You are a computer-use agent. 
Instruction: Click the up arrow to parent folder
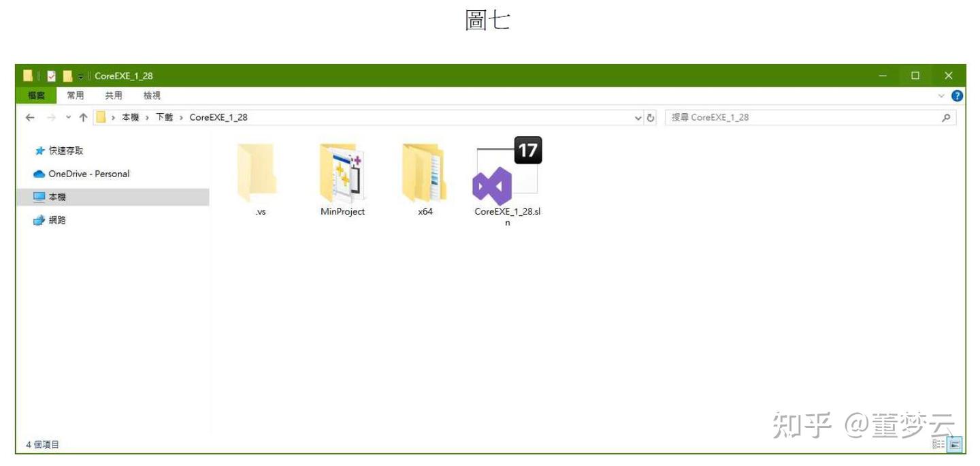point(83,117)
